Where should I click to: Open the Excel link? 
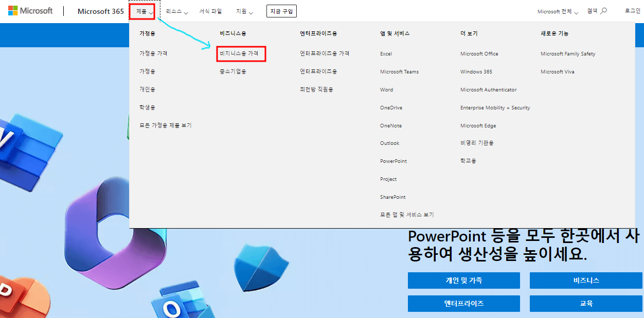pos(386,53)
